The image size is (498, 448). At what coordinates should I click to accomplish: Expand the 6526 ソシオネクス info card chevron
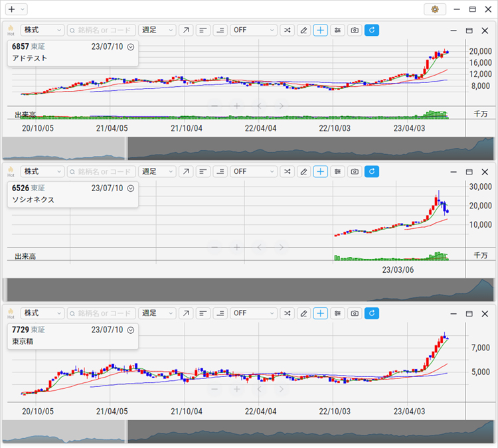click(131, 188)
